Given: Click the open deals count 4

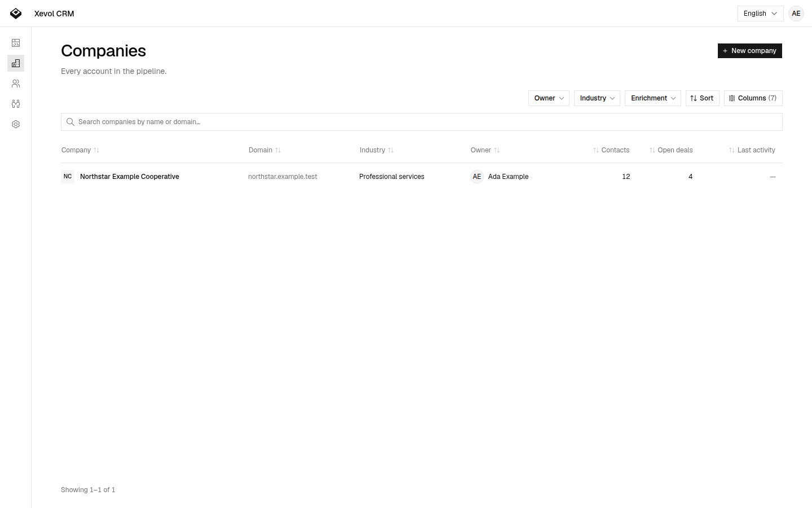Looking at the screenshot, I should pos(690,177).
